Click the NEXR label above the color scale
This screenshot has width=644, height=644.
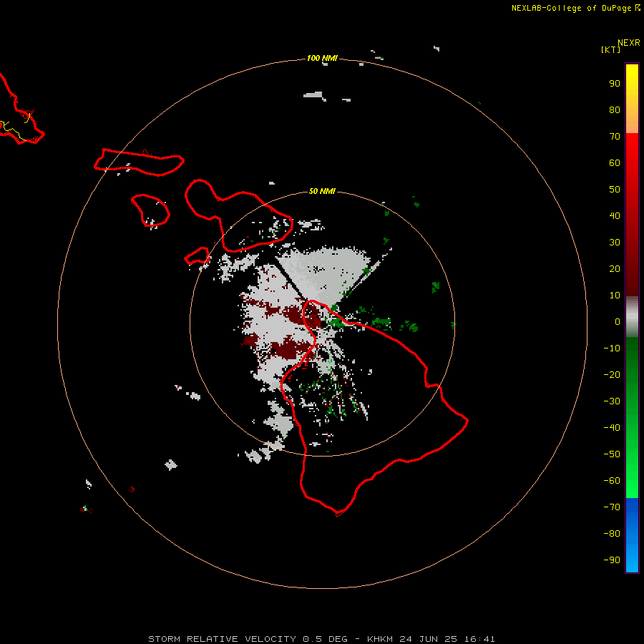[x=629, y=43]
